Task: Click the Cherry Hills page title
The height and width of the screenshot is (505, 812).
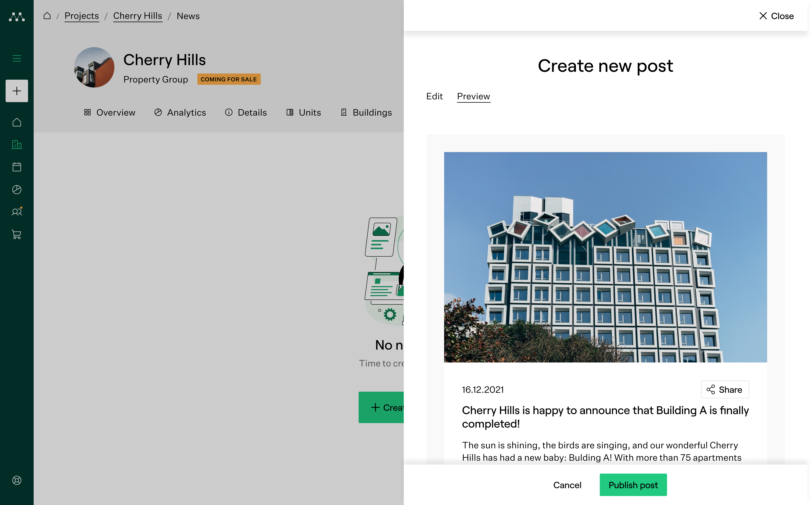Action: [x=165, y=60]
